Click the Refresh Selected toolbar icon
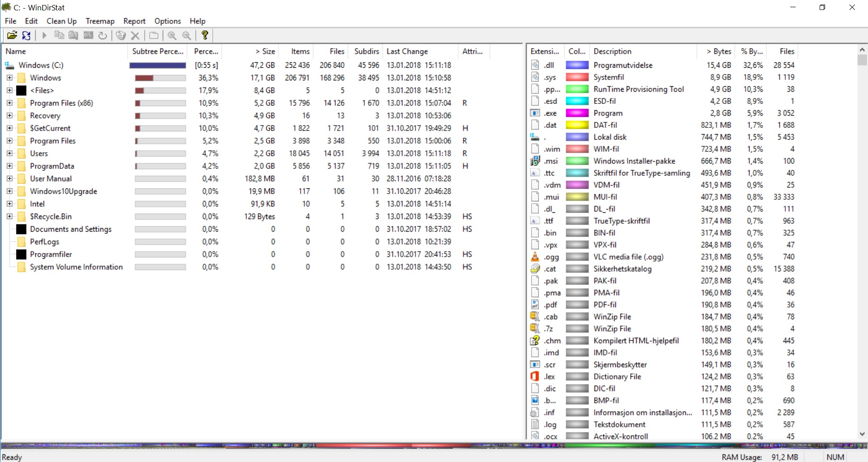This screenshot has height=462, width=868. [103, 35]
